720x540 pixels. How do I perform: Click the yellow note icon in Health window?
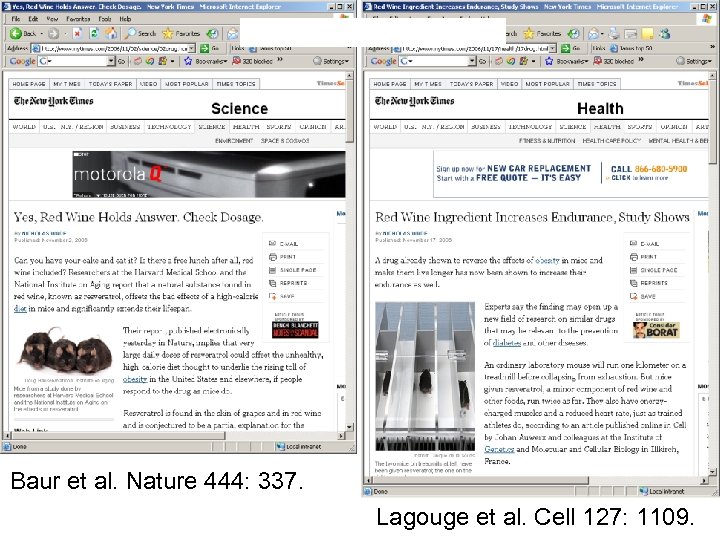647,34
